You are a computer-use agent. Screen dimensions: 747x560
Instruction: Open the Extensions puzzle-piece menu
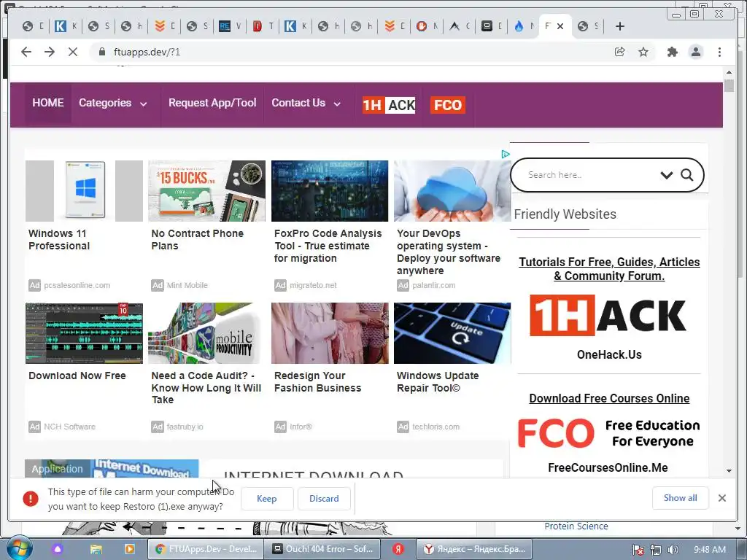point(672,52)
